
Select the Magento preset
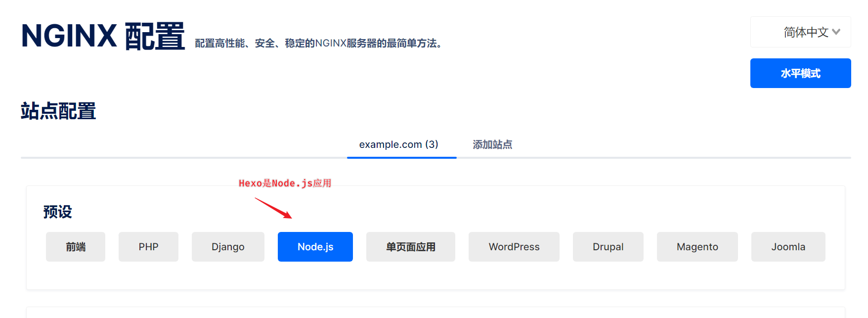pyautogui.click(x=697, y=247)
